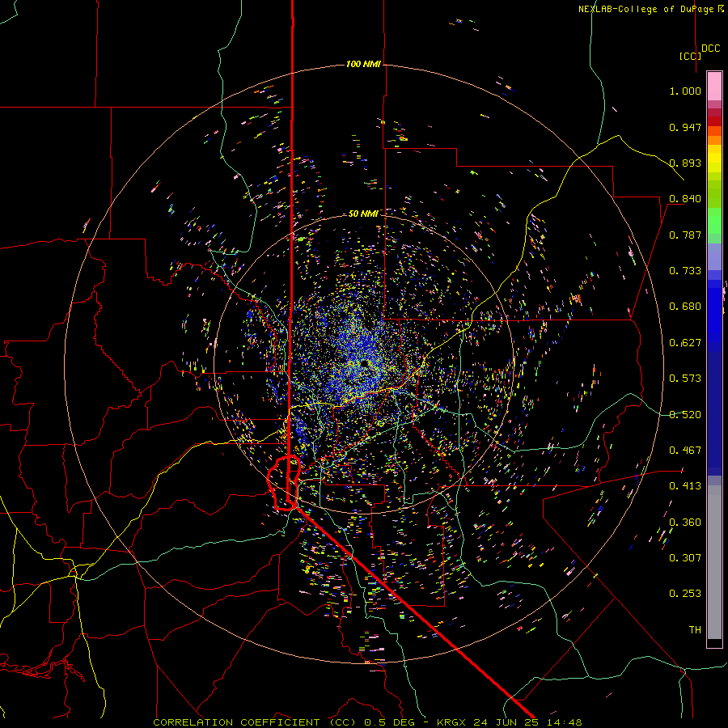Image resolution: width=728 pixels, height=728 pixels.
Task: Click the NEXLAB-College of DuPage credit text
Action: coord(651,9)
